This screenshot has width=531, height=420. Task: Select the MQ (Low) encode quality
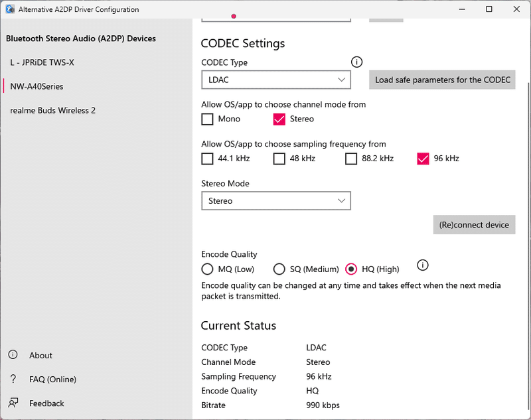[x=206, y=269]
